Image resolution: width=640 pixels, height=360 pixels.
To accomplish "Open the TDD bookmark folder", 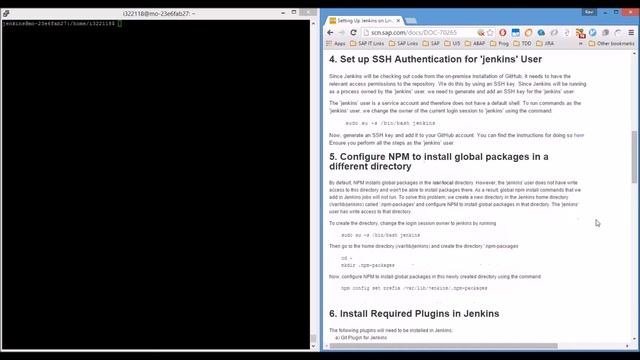I will 522,43.
